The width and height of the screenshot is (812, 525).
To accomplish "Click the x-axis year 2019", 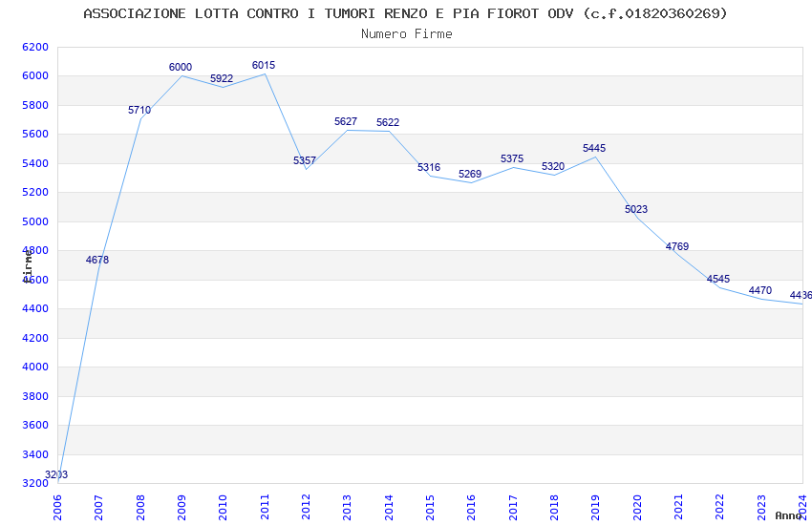I will 595,508.
